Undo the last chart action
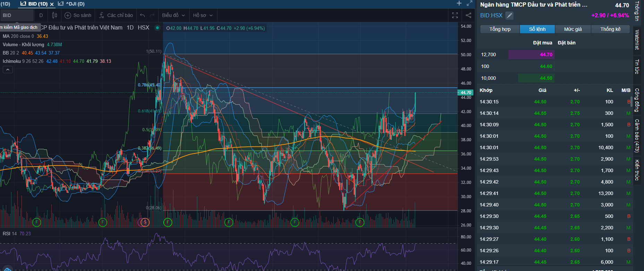This screenshot has width=644, height=271. point(142,15)
